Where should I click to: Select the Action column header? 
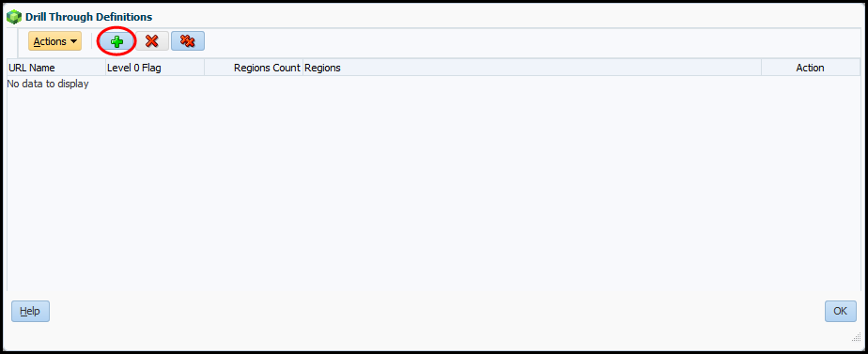[810, 68]
